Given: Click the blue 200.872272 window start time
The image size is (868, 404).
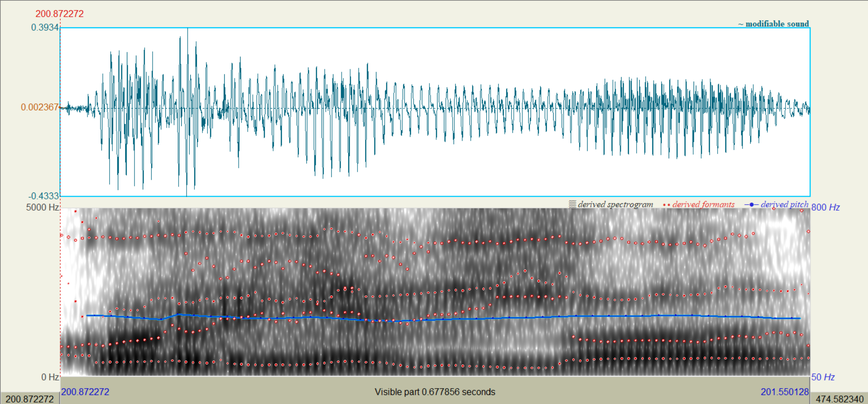Looking at the screenshot, I should (x=85, y=392).
